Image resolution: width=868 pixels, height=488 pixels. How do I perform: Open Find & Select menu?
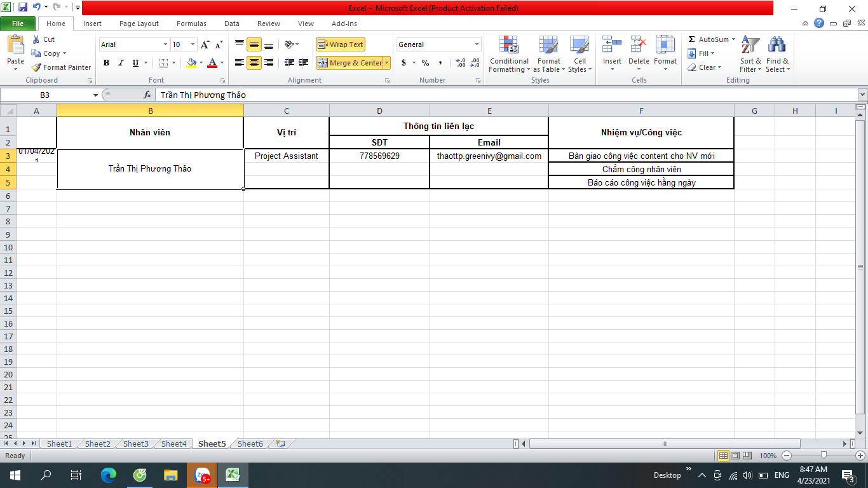click(x=777, y=55)
